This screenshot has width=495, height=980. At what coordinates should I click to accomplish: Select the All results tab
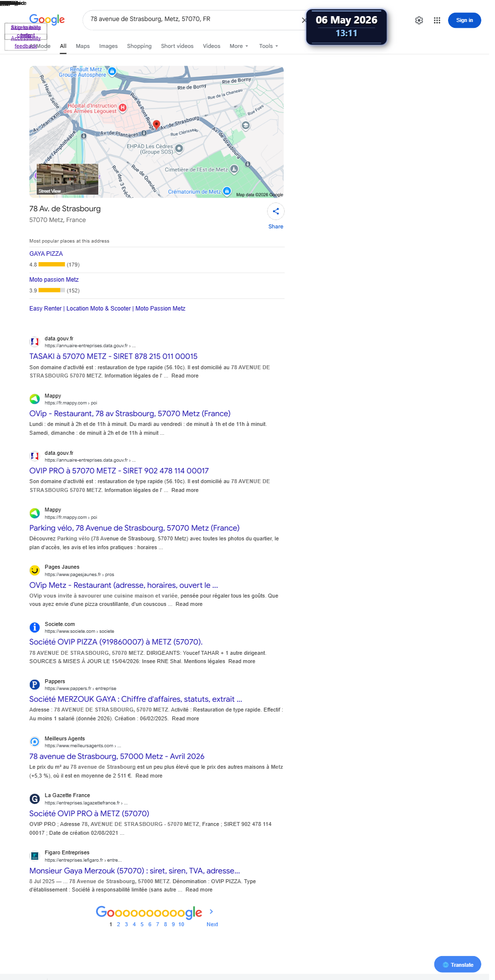pyautogui.click(x=63, y=46)
